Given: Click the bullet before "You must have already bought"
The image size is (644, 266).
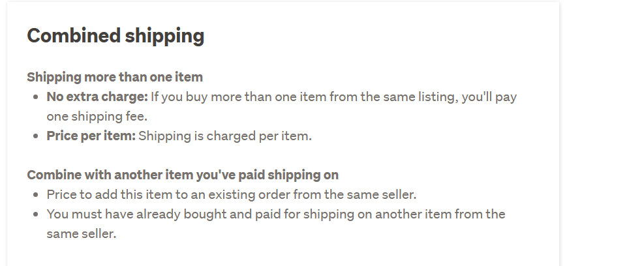Looking at the screenshot, I should click(36, 214).
